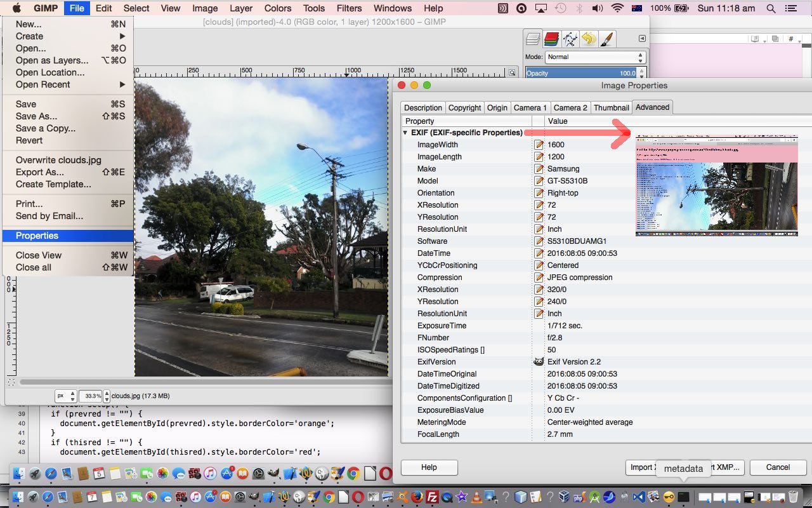Open the px unit selector in status bar
The height and width of the screenshot is (508, 812).
(x=65, y=396)
